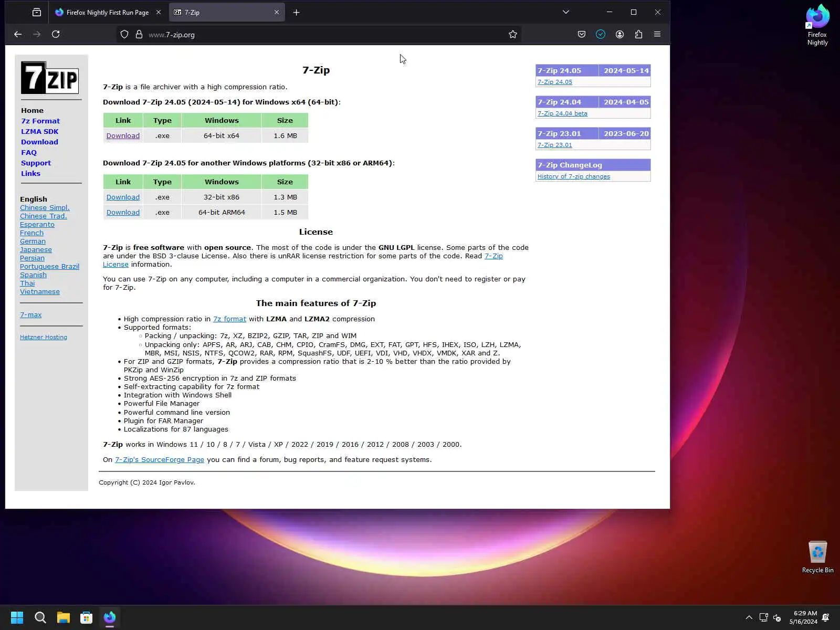Viewport: 840px width, 630px height.
Task: Switch language to Chinese Simpl.
Action: (x=45, y=207)
